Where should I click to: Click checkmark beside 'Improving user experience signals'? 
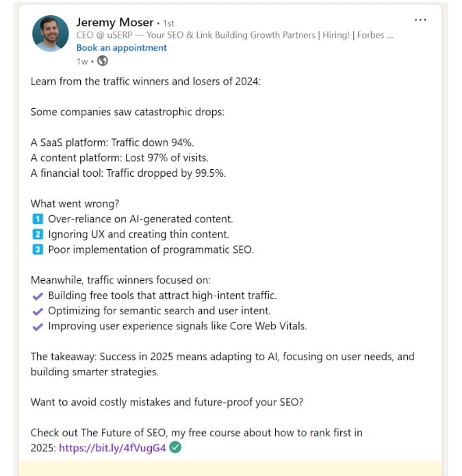38,326
